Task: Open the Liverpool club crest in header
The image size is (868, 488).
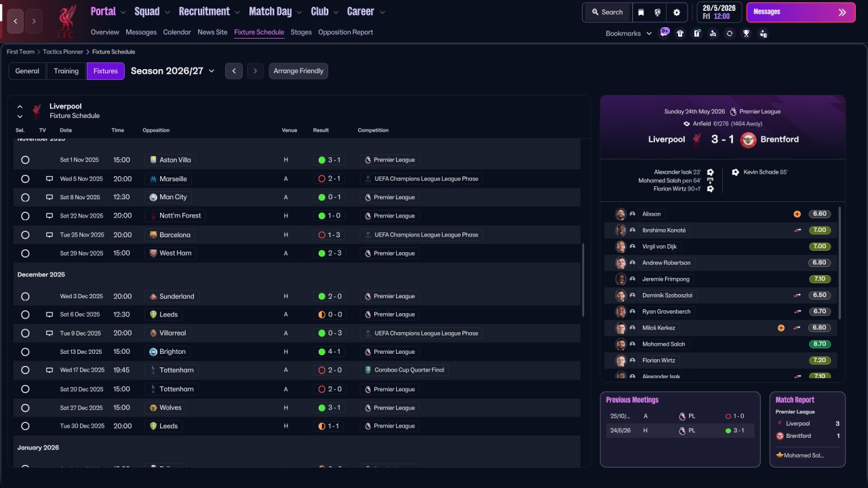Action: [66, 22]
